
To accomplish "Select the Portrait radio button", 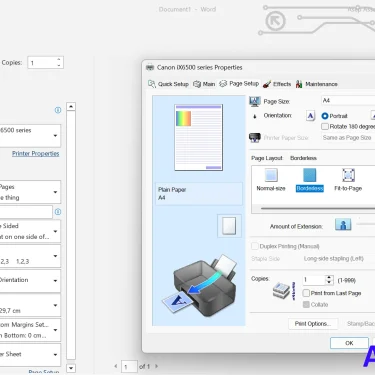I will pos(325,116).
